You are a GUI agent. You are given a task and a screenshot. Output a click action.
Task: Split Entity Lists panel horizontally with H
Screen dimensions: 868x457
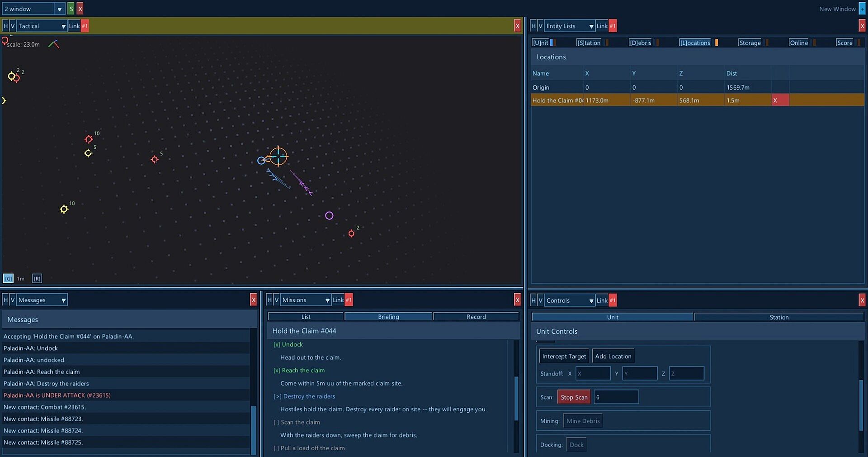pos(533,26)
